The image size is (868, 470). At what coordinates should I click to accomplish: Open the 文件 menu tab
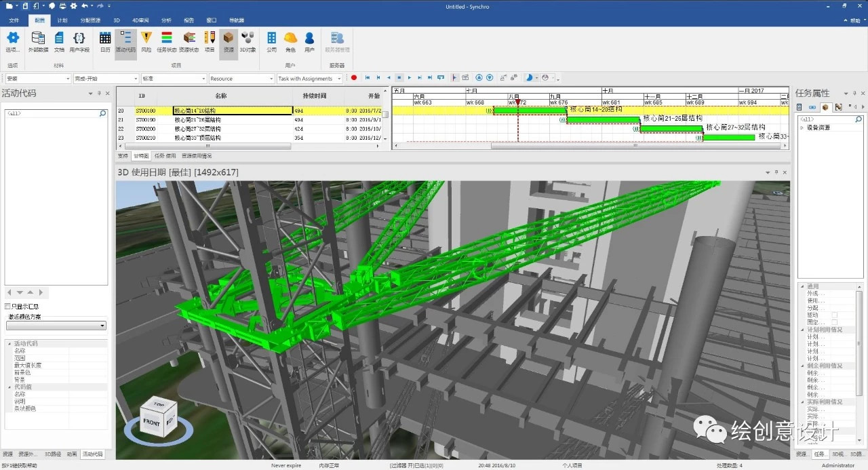(14, 20)
